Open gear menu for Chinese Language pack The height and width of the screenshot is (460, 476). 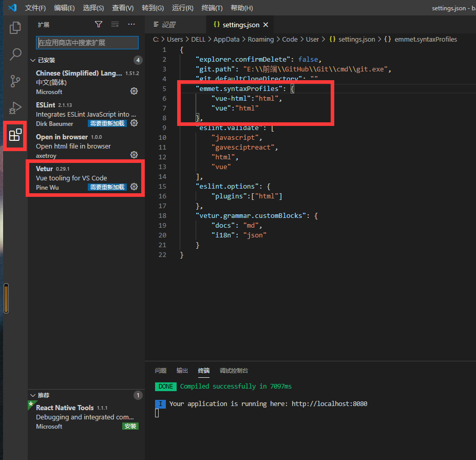134,91
